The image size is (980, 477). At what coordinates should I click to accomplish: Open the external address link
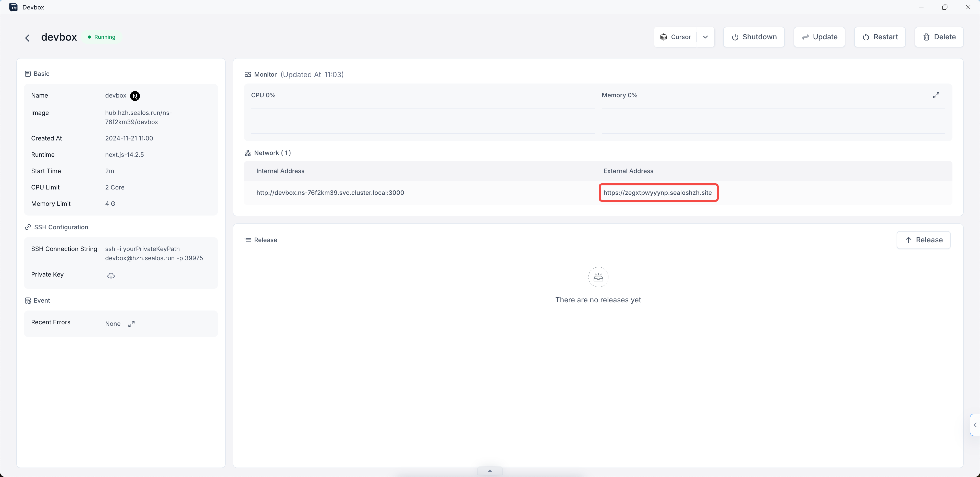click(x=657, y=193)
